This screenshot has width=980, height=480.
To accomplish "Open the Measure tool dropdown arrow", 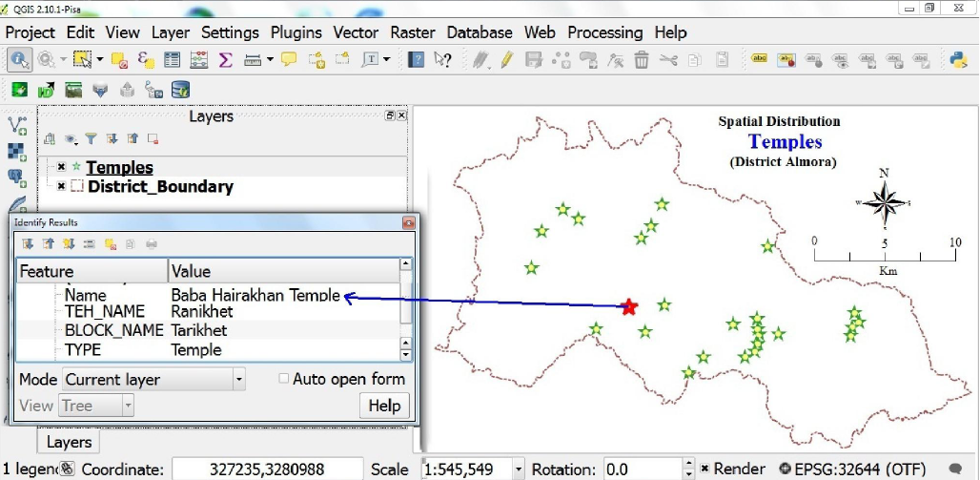I will [270, 59].
